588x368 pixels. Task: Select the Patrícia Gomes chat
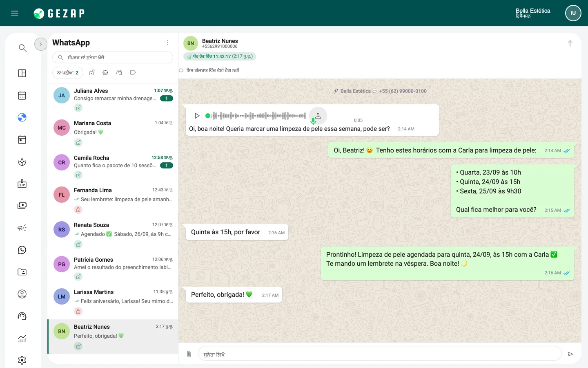113,268
